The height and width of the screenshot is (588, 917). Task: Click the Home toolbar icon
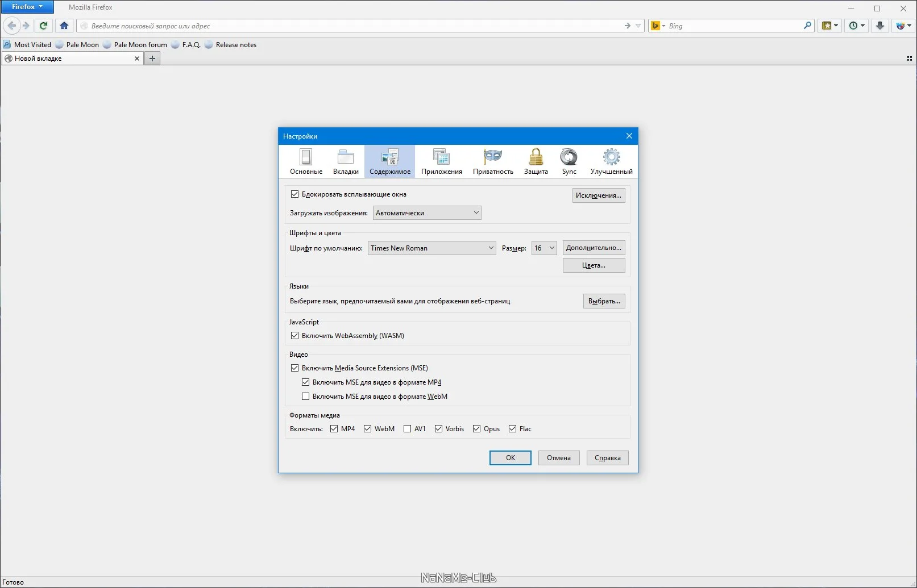[64, 26]
